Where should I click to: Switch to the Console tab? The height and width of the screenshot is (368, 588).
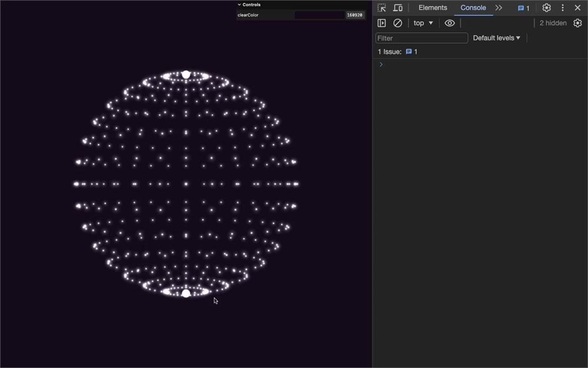(x=473, y=8)
